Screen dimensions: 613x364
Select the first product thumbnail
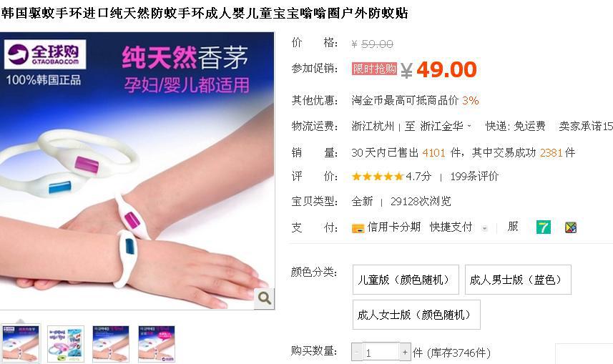(21, 344)
